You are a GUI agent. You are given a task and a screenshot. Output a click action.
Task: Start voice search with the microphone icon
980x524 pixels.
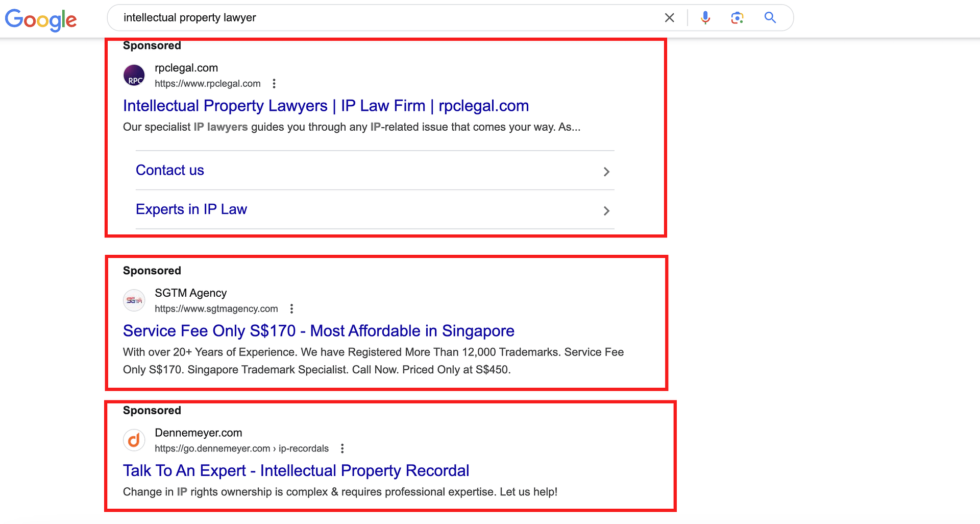click(705, 18)
